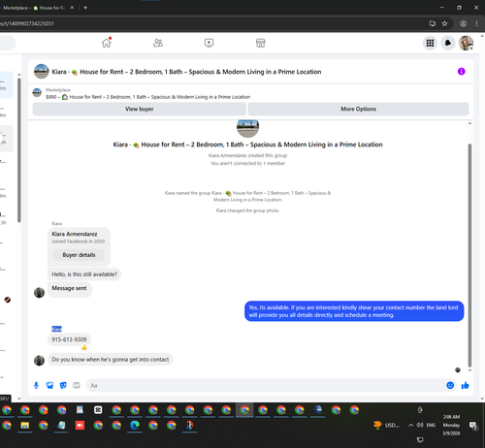Viewport: 485px width, 448px height.
Task: Click the group photo thumbnail above the chat title
Action: 247,128
